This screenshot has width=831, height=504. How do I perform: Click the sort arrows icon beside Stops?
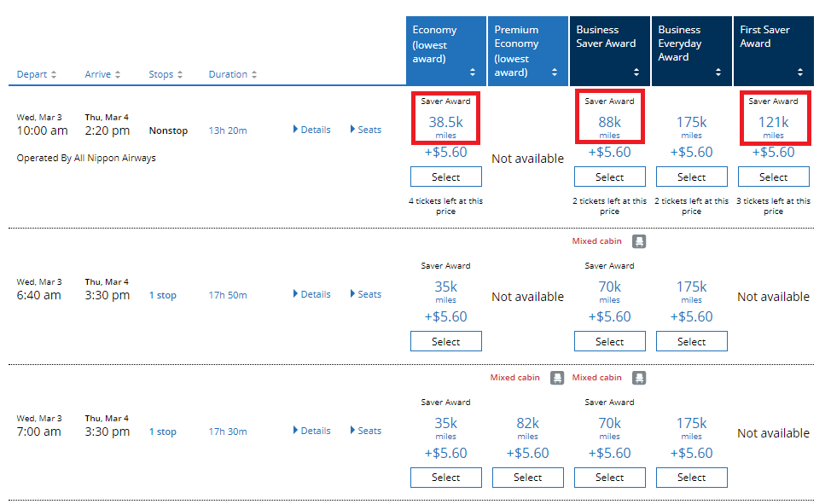(179, 75)
